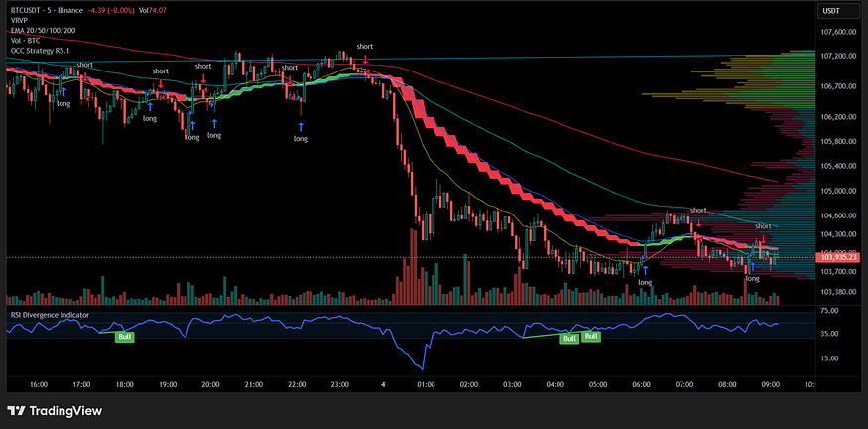Select the BTCUSDT symbol title in legend
This screenshot has width=868, height=429.
point(34,10)
